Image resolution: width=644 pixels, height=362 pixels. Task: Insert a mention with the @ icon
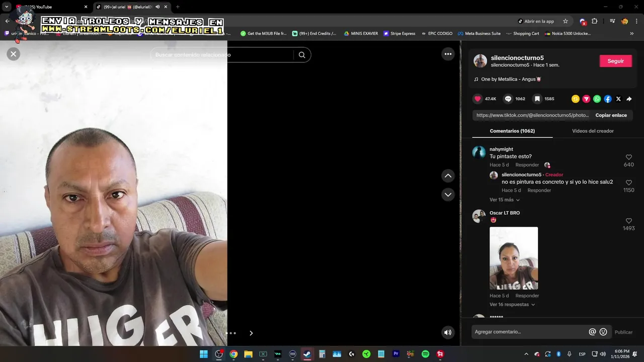[x=592, y=332]
